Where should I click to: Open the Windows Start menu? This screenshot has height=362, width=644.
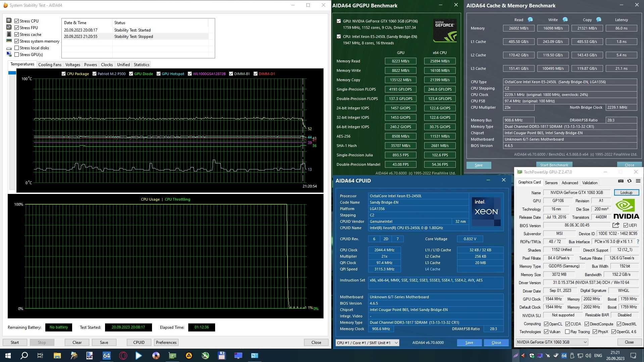coord(8,356)
